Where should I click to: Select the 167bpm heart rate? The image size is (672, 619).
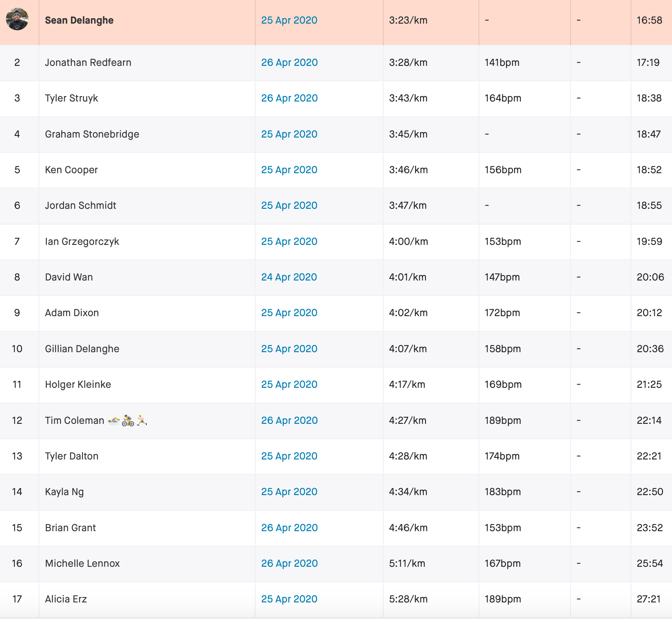[503, 563]
